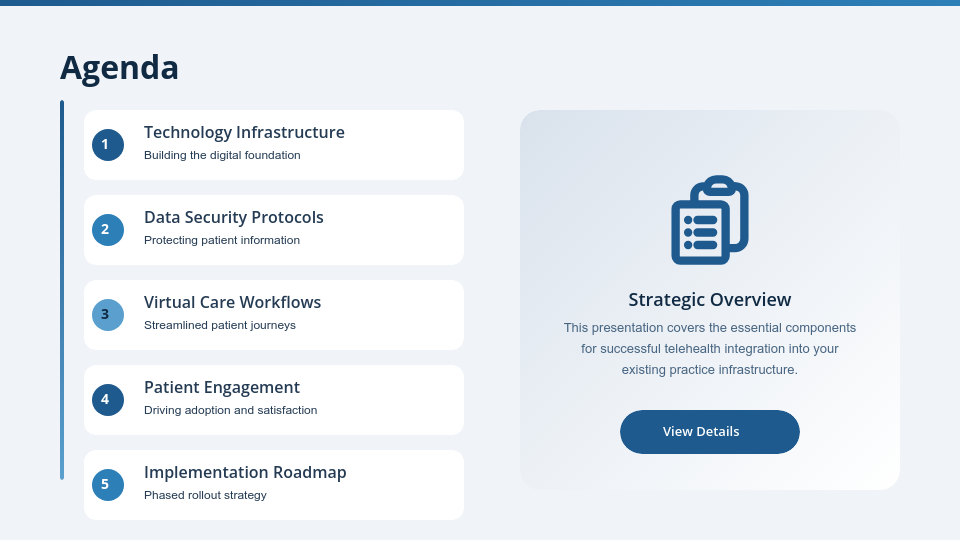Viewport: 960px width, 540px height.
Task: Click the clipboard icon above Strategic Overview
Action: [x=709, y=220]
